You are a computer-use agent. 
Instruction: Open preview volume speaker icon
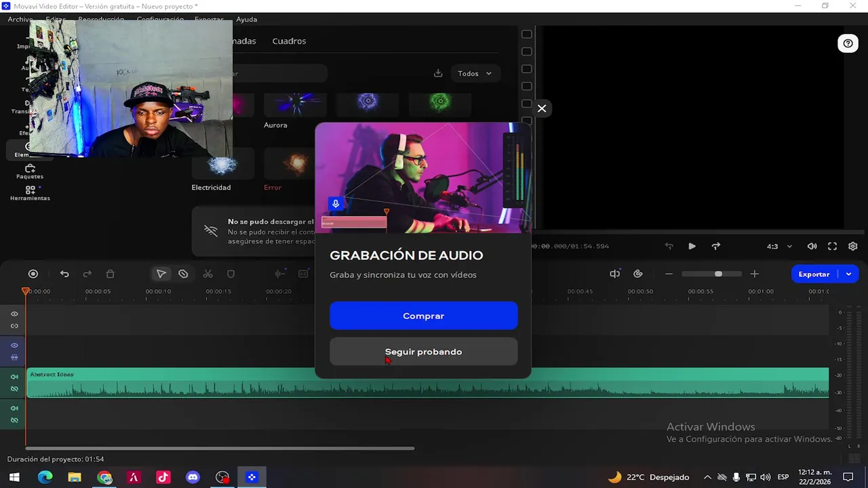point(812,246)
